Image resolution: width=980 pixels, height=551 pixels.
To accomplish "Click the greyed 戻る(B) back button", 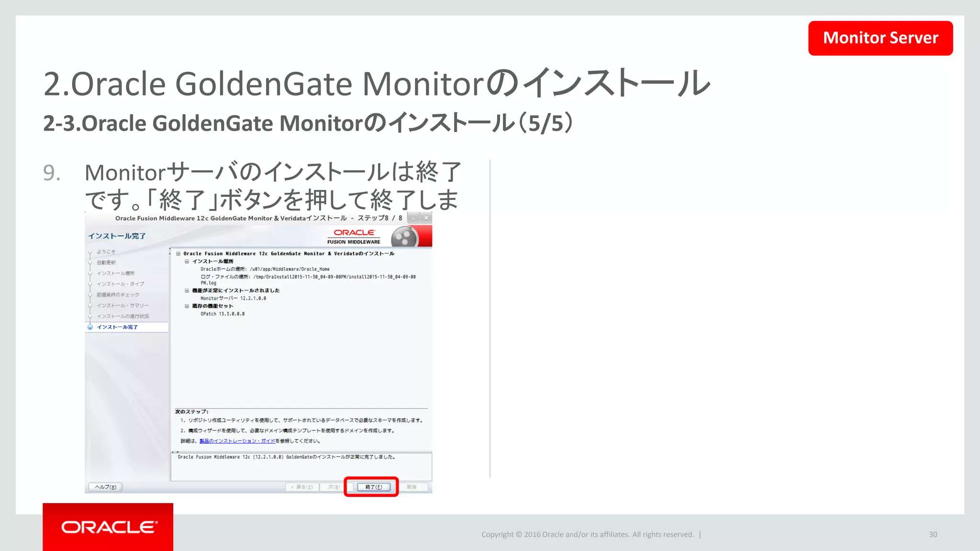I will pyautogui.click(x=302, y=487).
